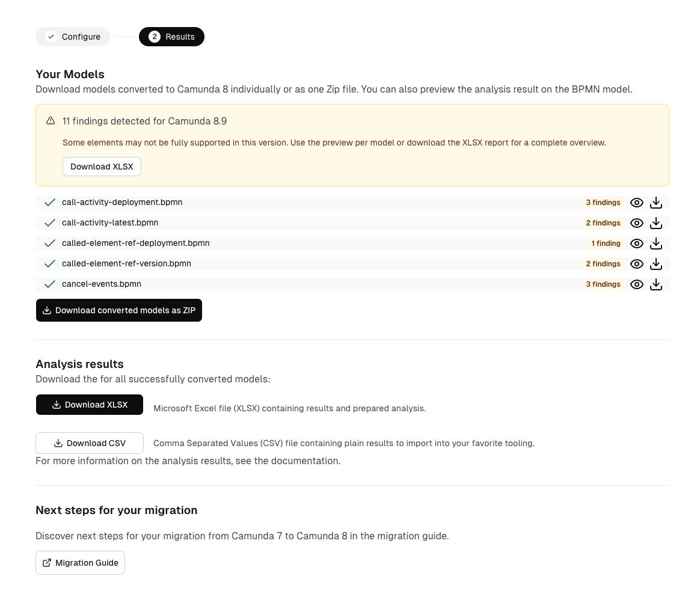Download XLSX from the findings warning banner
The width and height of the screenshot is (700, 591).
pyautogui.click(x=102, y=167)
